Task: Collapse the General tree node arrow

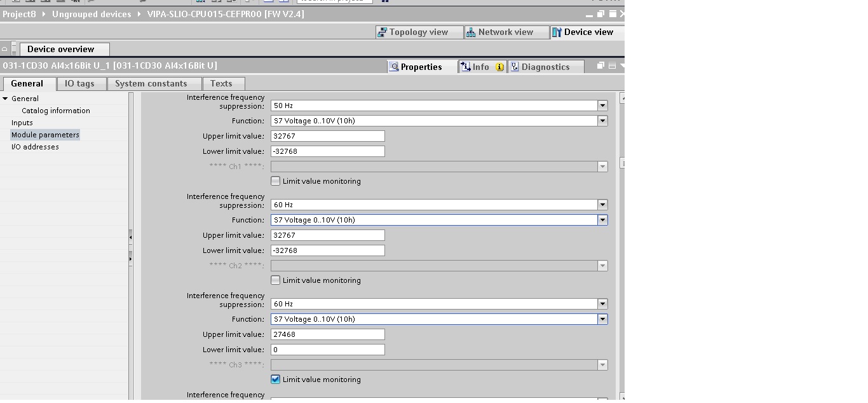Action: click(x=5, y=99)
